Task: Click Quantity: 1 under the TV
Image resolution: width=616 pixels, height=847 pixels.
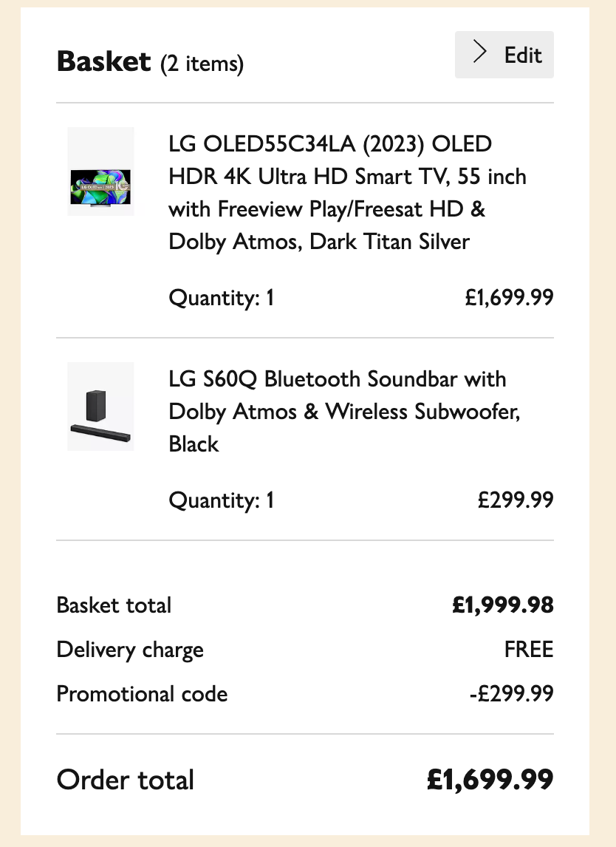Action: pyautogui.click(x=222, y=299)
